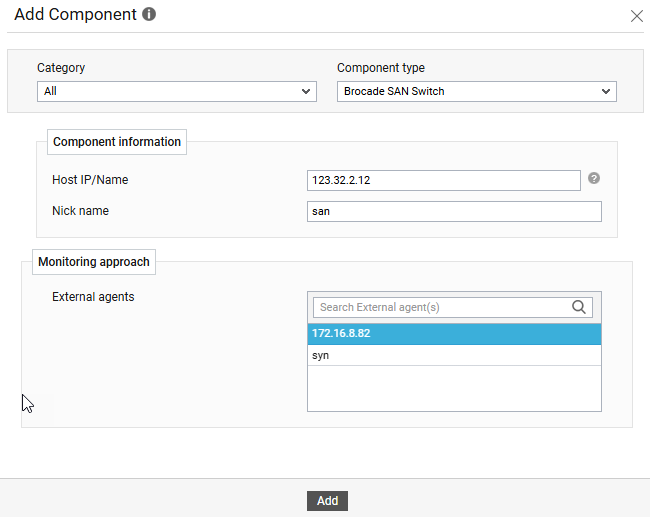Image resolution: width=650 pixels, height=517 pixels.
Task: Choose the syn external agent
Action: click(x=454, y=355)
